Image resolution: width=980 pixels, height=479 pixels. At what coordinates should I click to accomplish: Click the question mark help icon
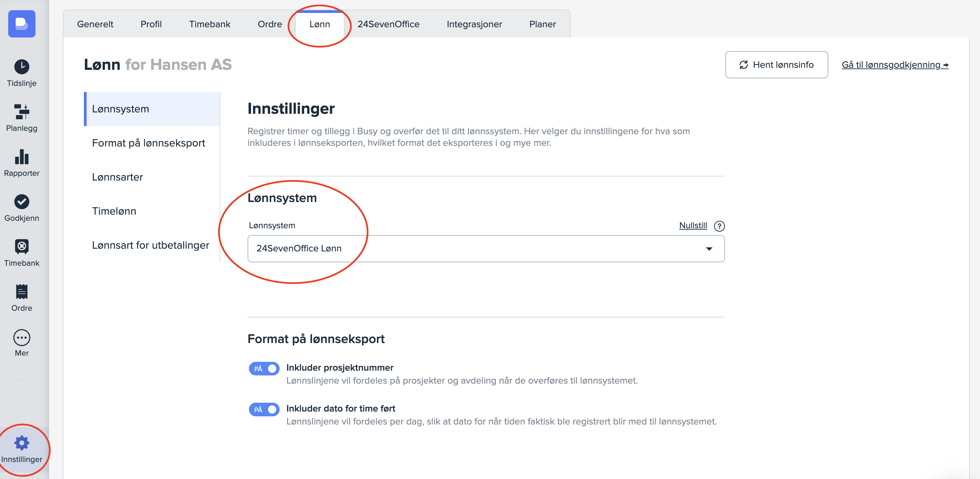(x=719, y=226)
